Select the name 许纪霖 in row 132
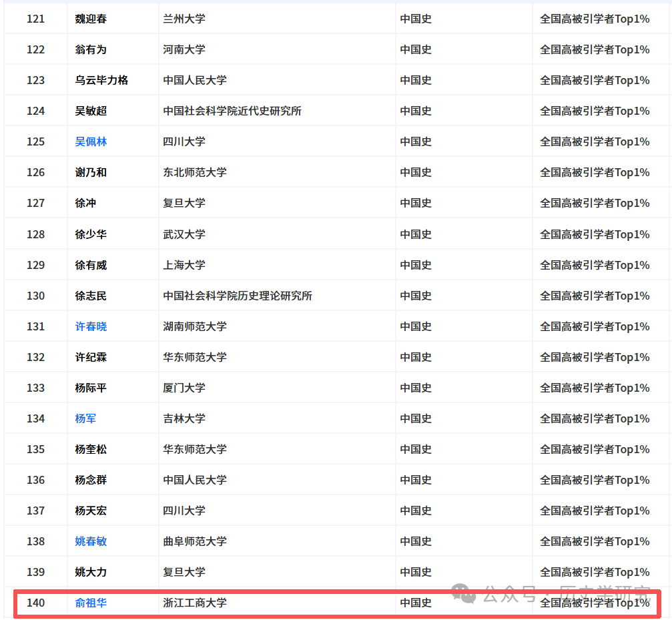The height and width of the screenshot is (620, 672). [91, 357]
